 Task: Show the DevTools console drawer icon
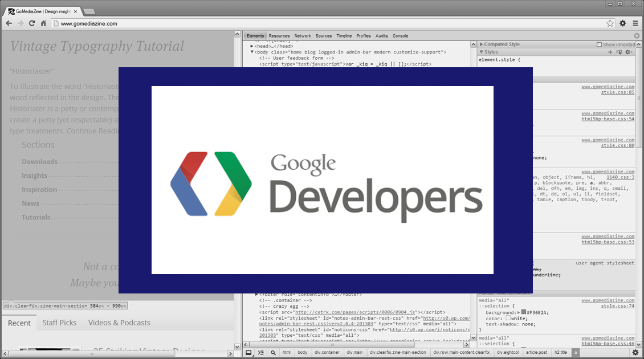(x=260, y=353)
